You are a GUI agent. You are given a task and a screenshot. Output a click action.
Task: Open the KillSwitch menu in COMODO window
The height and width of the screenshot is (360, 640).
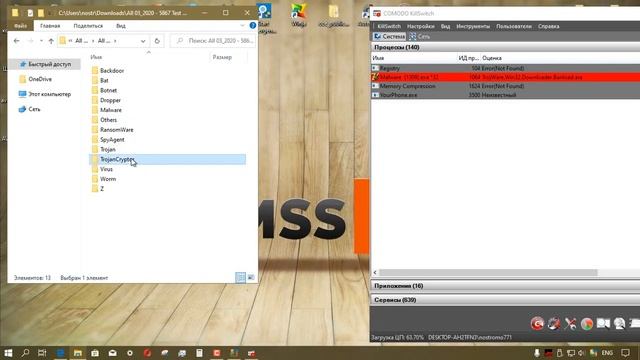point(389,26)
